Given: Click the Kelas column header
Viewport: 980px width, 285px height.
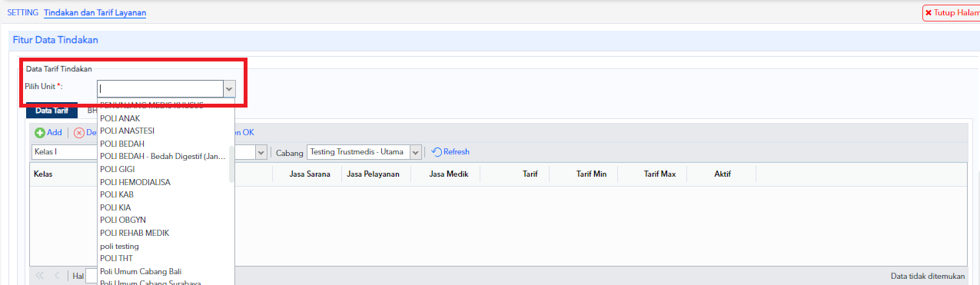Looking at the screenshot, I should pyautogui.click(x=43, y=174).
